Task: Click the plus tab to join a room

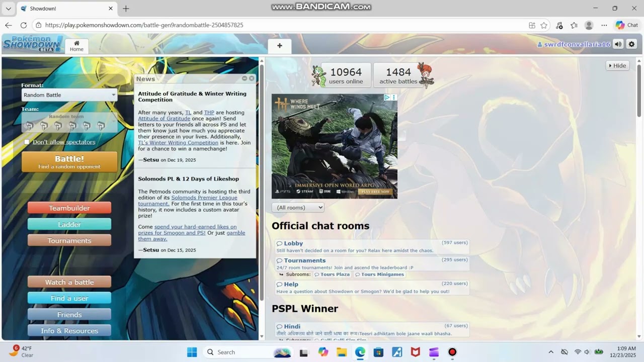Action: click(x=280, y=46)
